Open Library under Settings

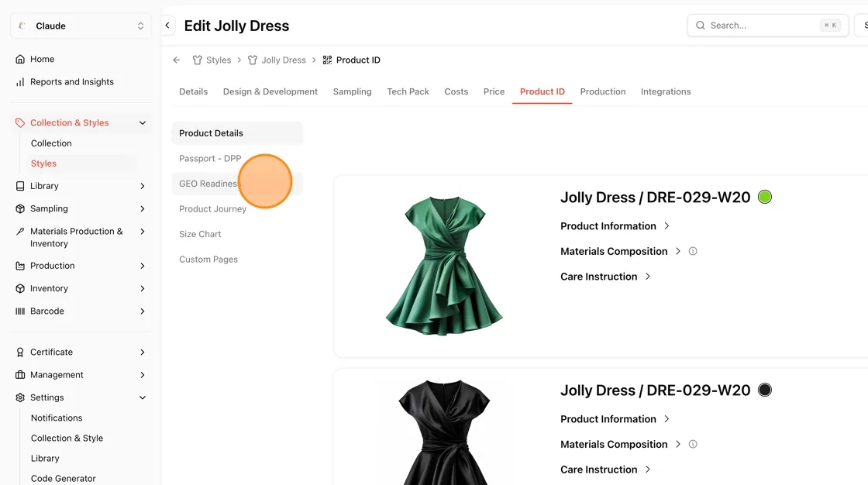(45, 459)
